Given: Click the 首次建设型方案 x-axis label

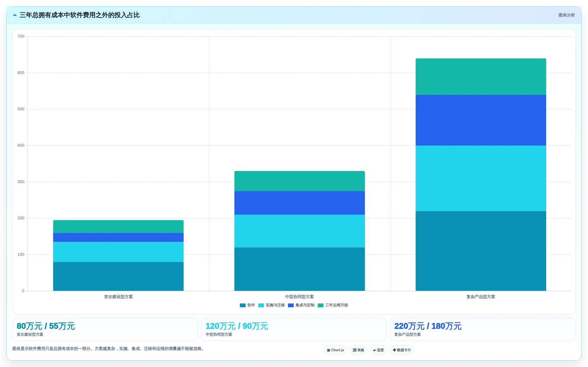Looking at the screenshot, I should coord(118,297).
